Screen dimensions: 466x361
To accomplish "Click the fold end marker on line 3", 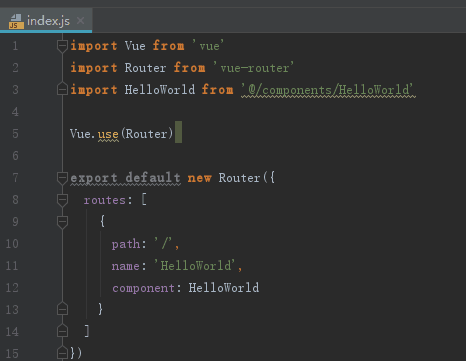I will pos(62,89).
